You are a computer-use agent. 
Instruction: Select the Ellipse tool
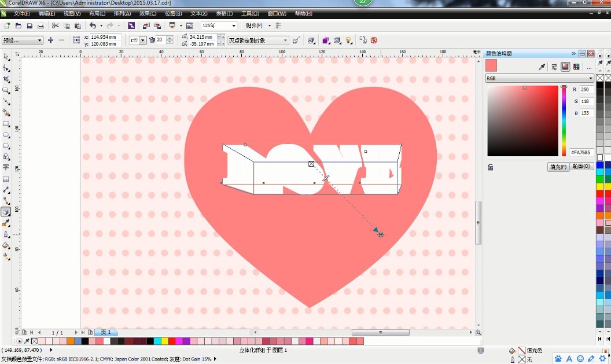point(6,135)
